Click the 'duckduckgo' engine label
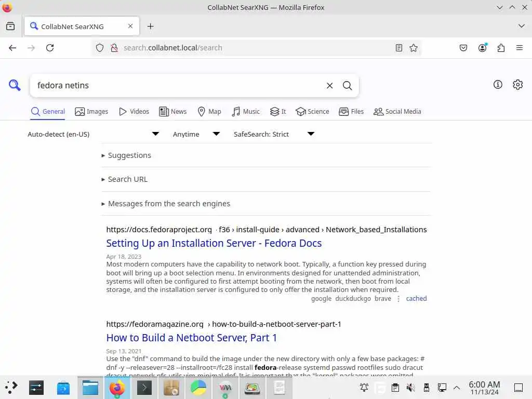Viewport: 532px width, 399px height. tap(353, 299)
